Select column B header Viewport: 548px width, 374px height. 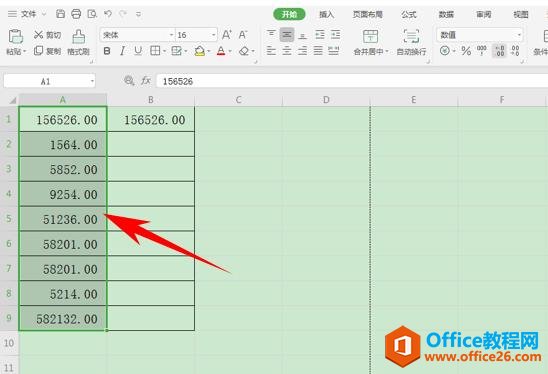pyautogui.click(x=151, y=100)
